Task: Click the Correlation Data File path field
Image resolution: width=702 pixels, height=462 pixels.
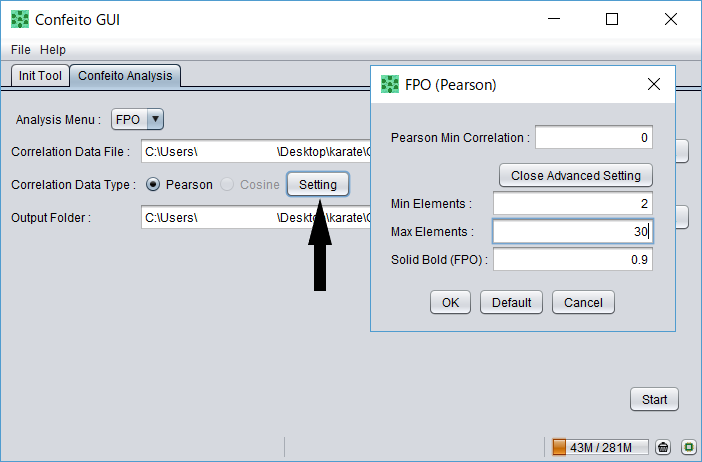Action: coord(256,151)
